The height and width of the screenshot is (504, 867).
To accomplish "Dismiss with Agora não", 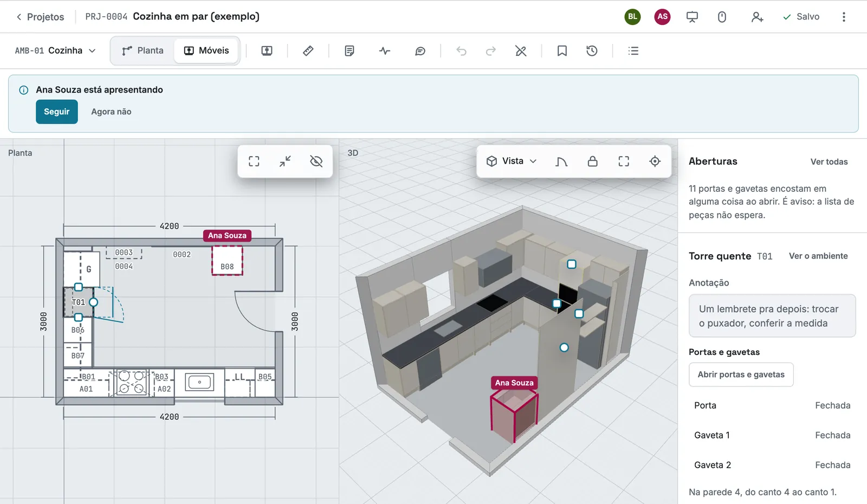I will [111, 112].
